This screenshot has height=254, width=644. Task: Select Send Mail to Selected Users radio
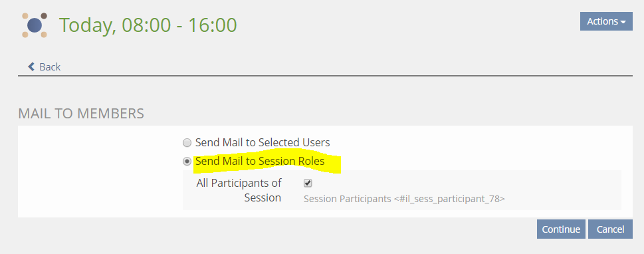point(187,143)
